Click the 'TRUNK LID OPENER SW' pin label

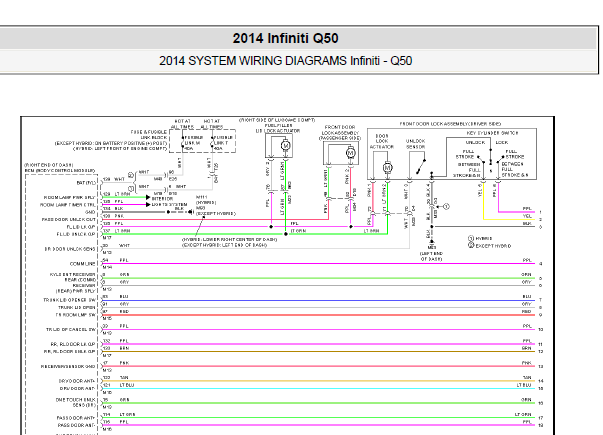70,300
